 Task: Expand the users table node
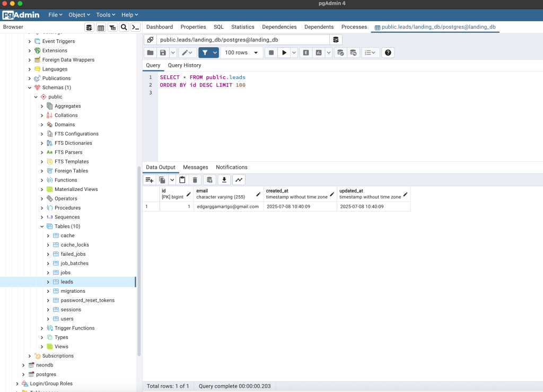[x=48, y=319]
